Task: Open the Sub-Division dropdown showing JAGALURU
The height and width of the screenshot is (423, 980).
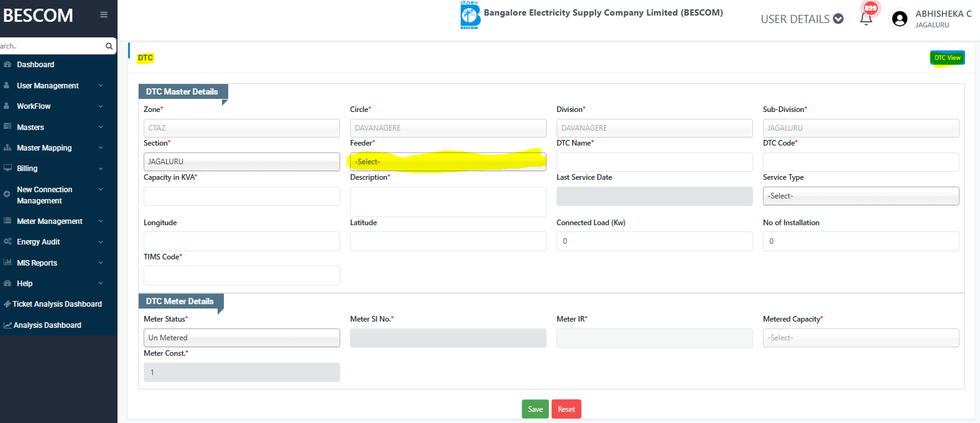Action: pos(861,128)
